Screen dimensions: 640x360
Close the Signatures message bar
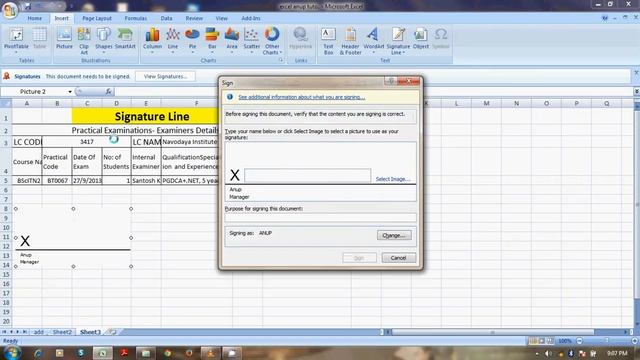636,73
